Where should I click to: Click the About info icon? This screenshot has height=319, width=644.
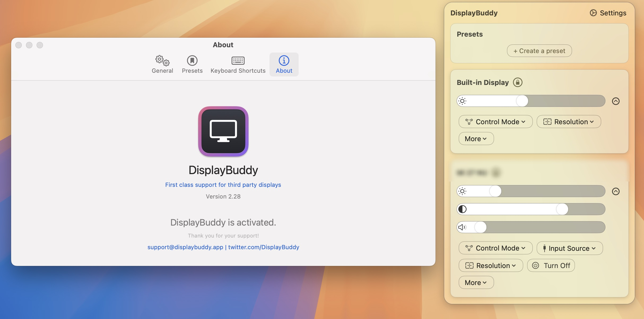(284, 61)
